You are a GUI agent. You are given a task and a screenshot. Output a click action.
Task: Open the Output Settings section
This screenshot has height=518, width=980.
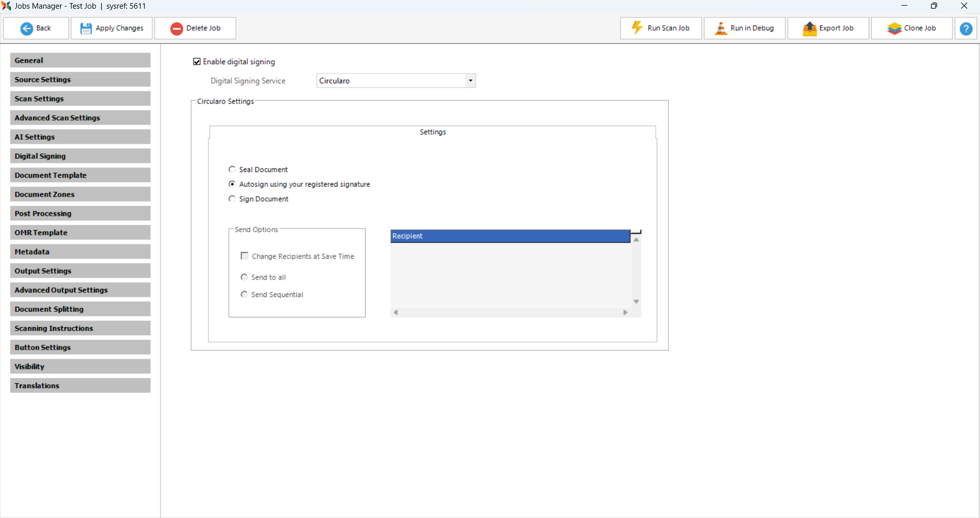pyautogui.click(x=80, y=271)
